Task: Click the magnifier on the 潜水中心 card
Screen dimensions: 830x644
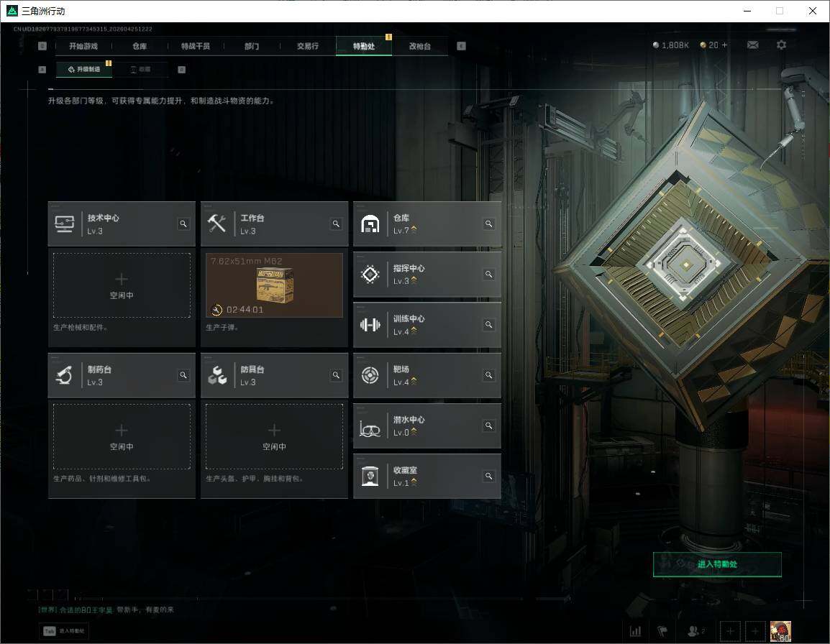Action: 488,425
